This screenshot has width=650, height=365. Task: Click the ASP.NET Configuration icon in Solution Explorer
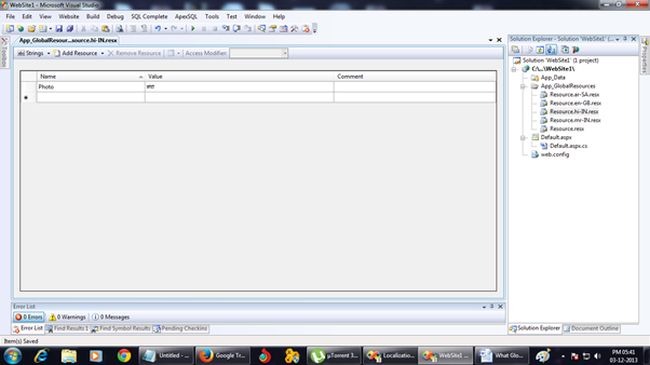576,50
